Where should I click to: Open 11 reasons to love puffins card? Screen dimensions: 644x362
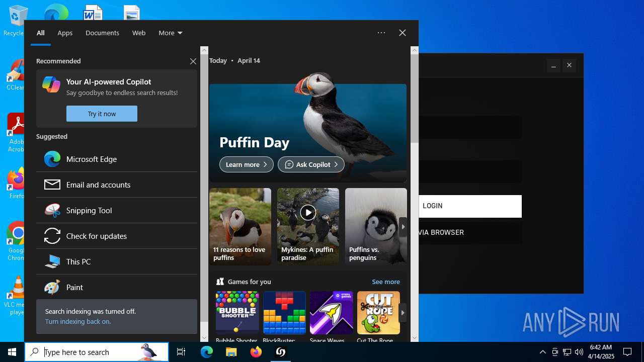[240, 227]
